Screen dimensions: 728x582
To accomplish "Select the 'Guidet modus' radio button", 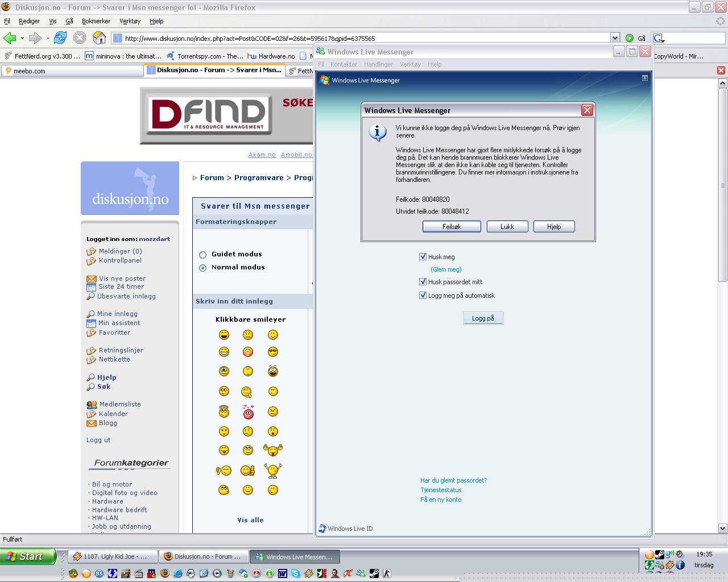I will point(202,255).
